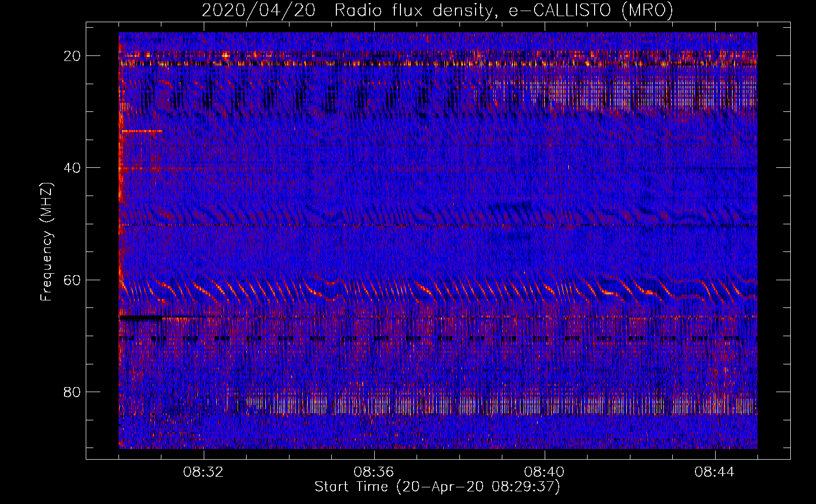Click the 'Frequency (MHZ)' axis label
The width and height of the screenshot is (816, 504).
coord(46,242)
